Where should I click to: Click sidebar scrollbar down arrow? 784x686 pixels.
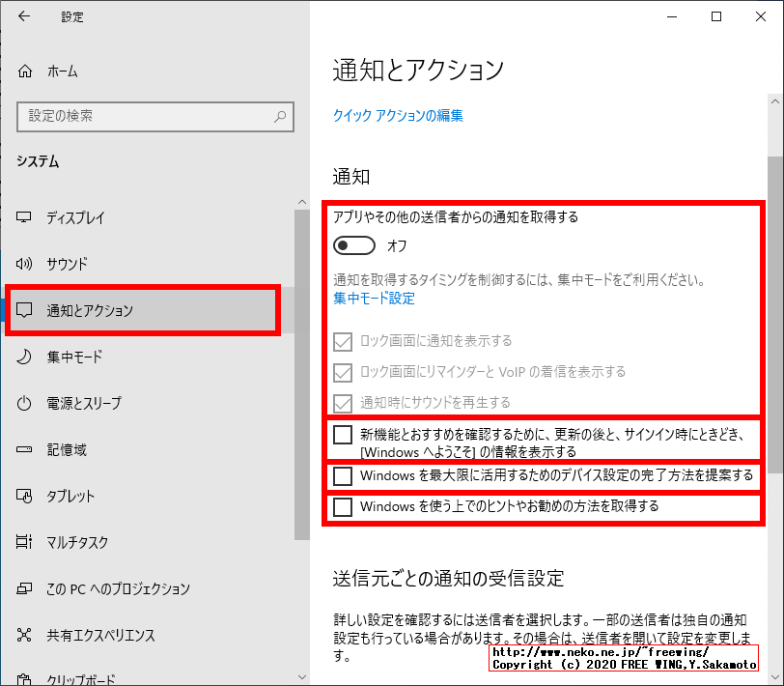tap(302, 677)
